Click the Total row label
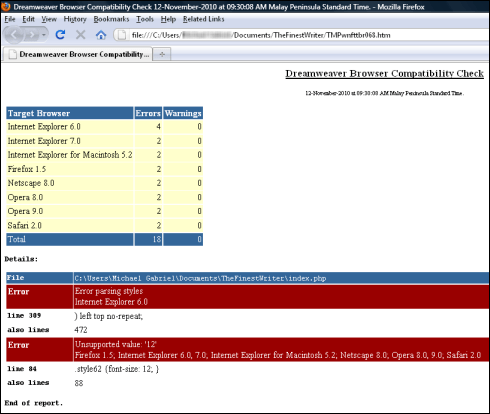 (17, 239)
